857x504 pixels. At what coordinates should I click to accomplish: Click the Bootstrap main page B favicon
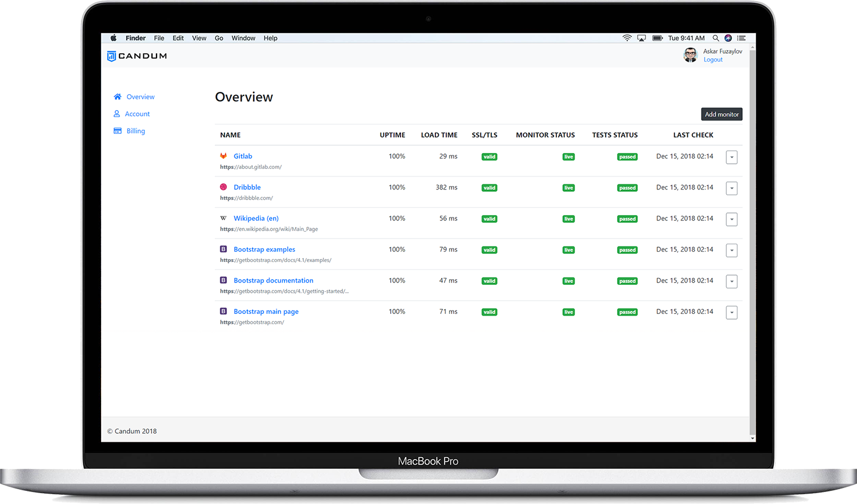point(223,312)
